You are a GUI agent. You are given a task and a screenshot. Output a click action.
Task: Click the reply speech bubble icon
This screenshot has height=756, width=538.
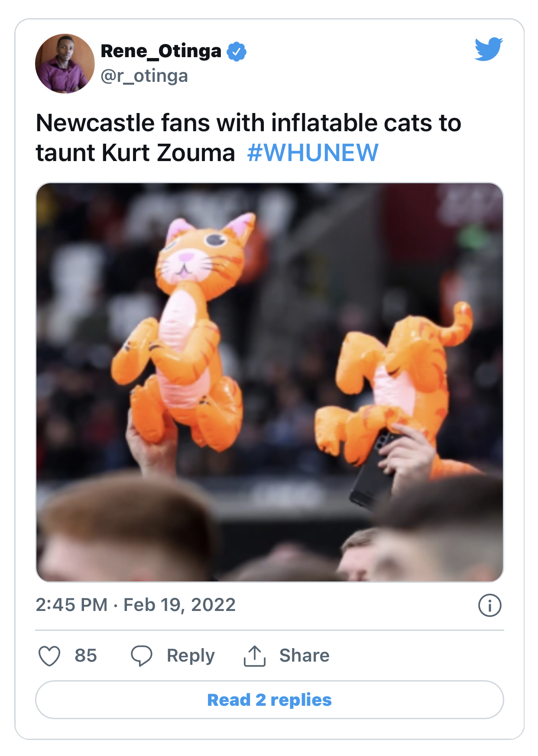[142, 656]
